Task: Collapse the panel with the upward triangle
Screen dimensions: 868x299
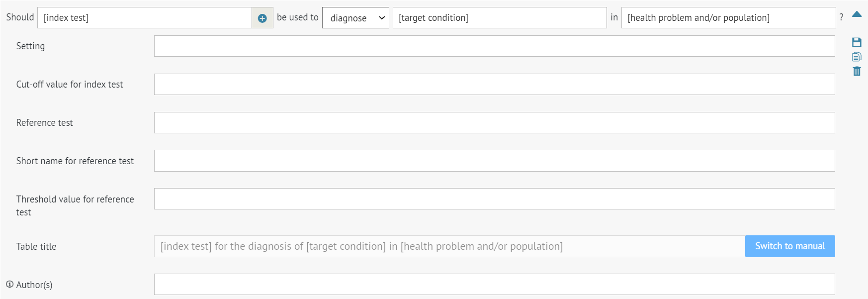Action: coord(857,14)
